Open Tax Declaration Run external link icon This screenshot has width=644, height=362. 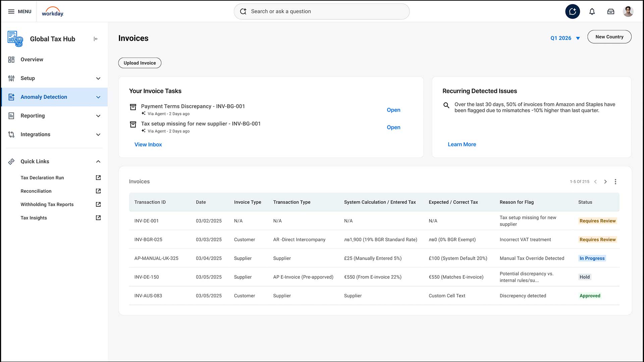pyautogui.click(x=98, y=178)
